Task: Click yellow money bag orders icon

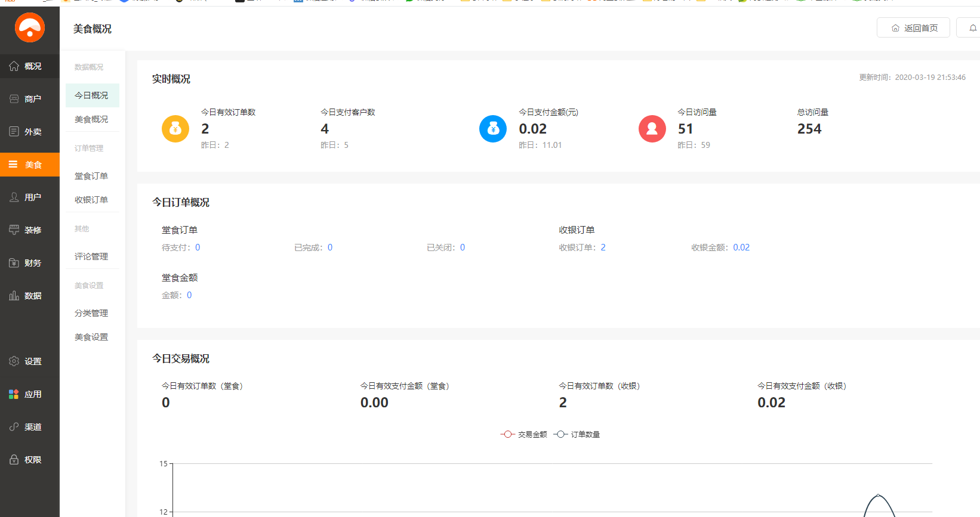Action: [x=175, y=129]
